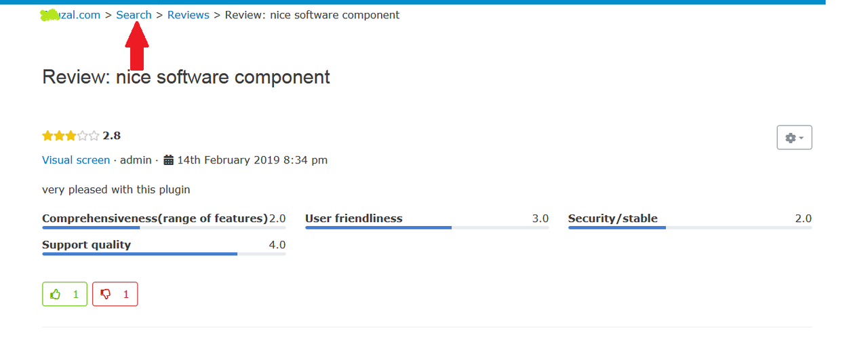Click the Review: nice software component heading

(186, 77)
